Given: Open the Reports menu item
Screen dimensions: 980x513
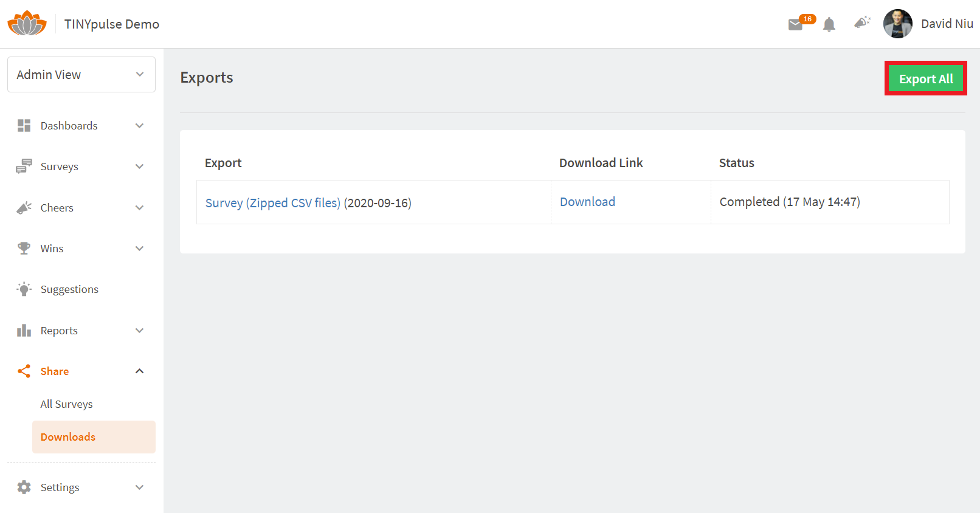Looking at the screenshot, I should [59, 331].
